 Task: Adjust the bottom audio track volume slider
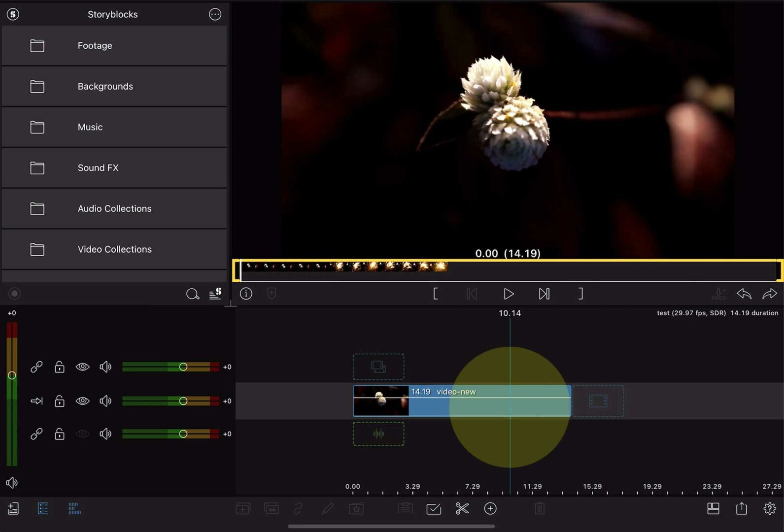click(x=183, y=434)
